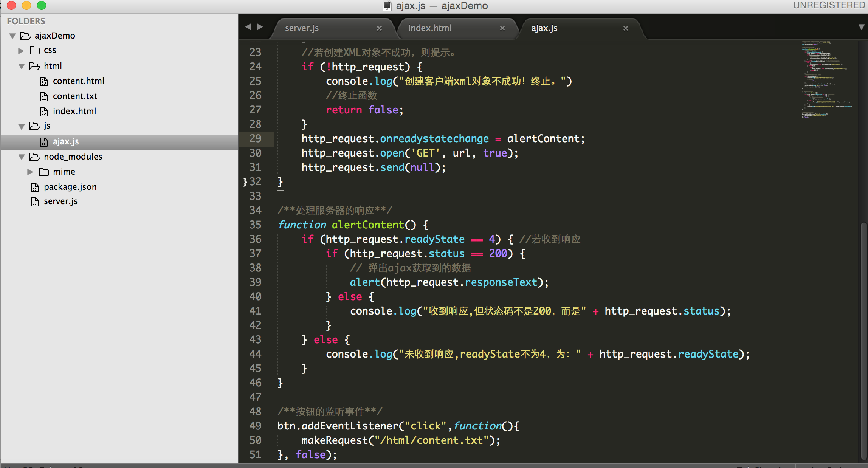Open the tab list dropdown arrow

861,27
